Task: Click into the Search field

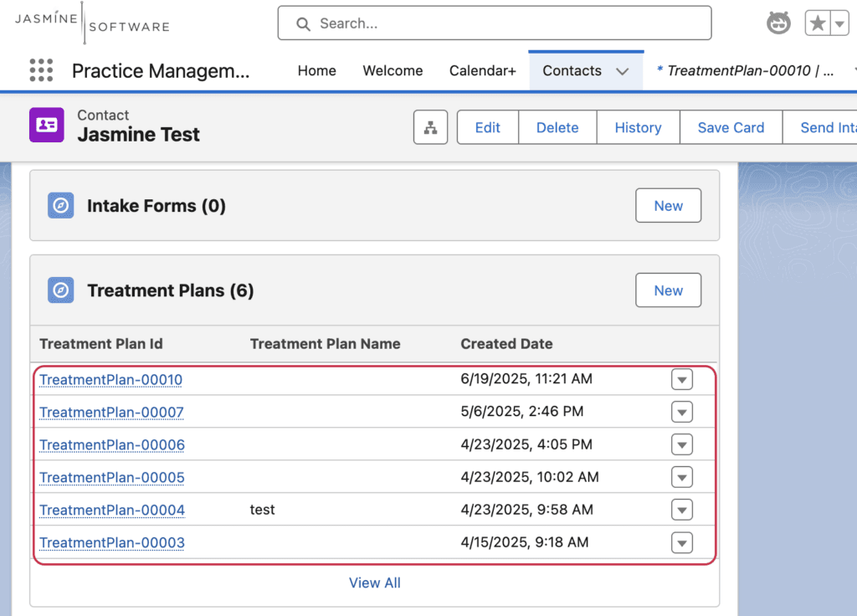Action: point(495,23)
